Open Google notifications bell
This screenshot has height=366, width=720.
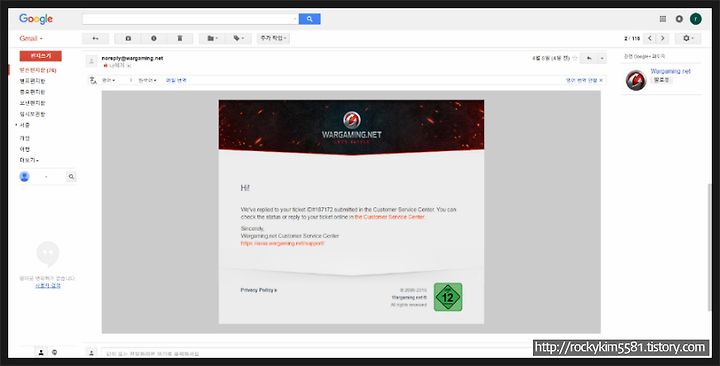coord(679,19)
